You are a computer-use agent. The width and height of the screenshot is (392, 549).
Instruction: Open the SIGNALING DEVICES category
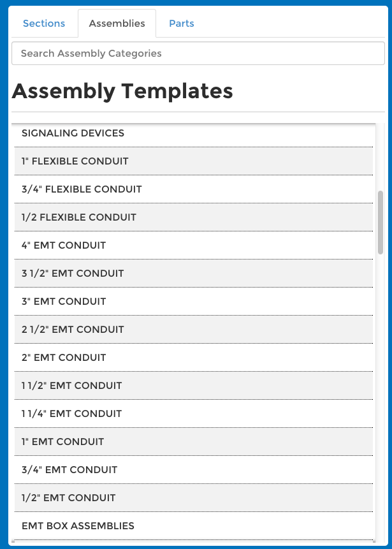pyautogui.click(x=193, y=133)
